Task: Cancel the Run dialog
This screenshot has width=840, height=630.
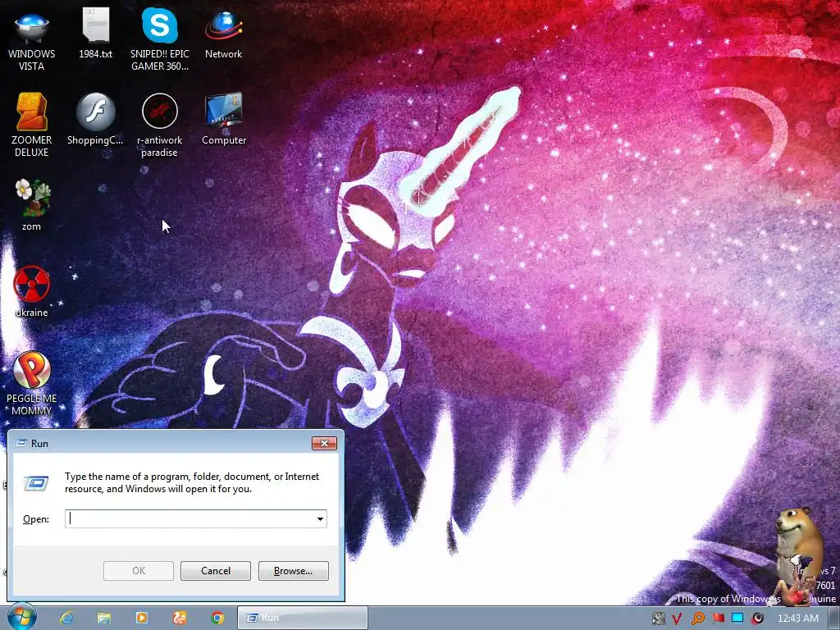Action: point(216,571)
